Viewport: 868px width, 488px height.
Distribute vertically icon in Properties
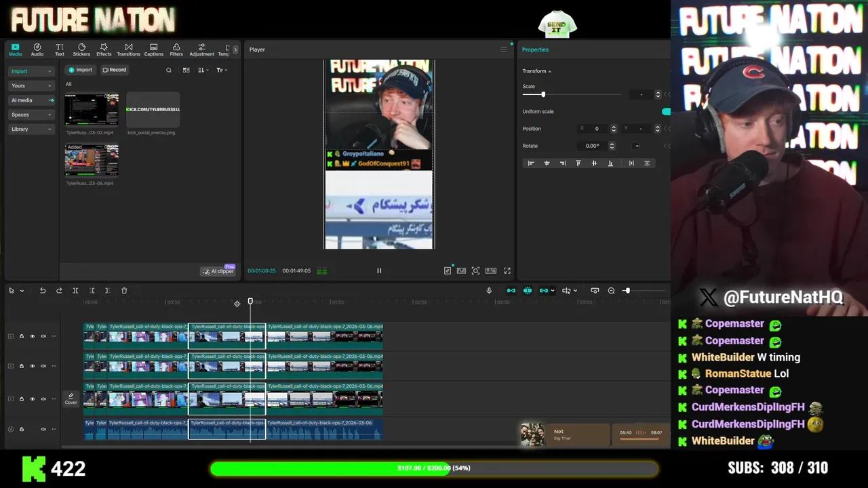[647, 163]
